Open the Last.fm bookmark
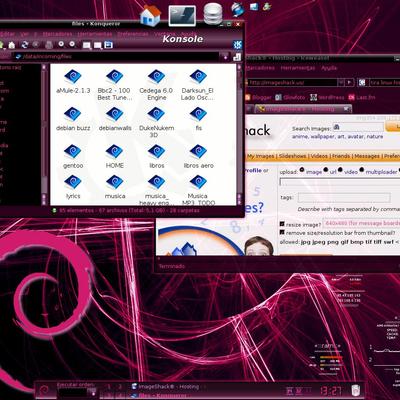Viewport: 400px width, 400px height. click(362, 97)
